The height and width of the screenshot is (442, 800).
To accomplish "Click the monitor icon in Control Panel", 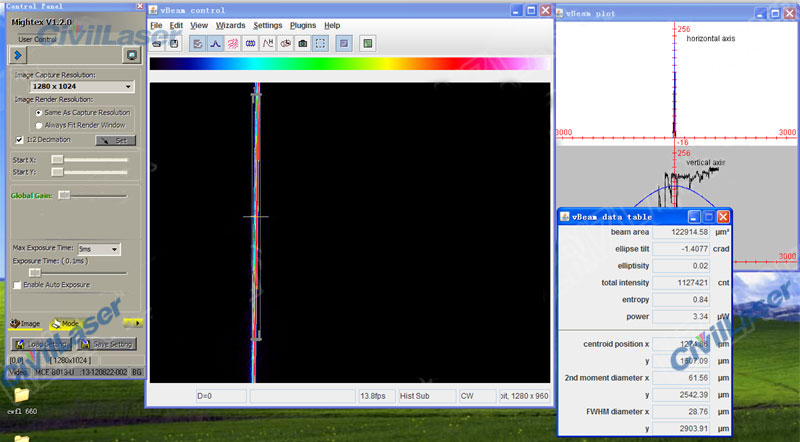I will pos(130,55).
